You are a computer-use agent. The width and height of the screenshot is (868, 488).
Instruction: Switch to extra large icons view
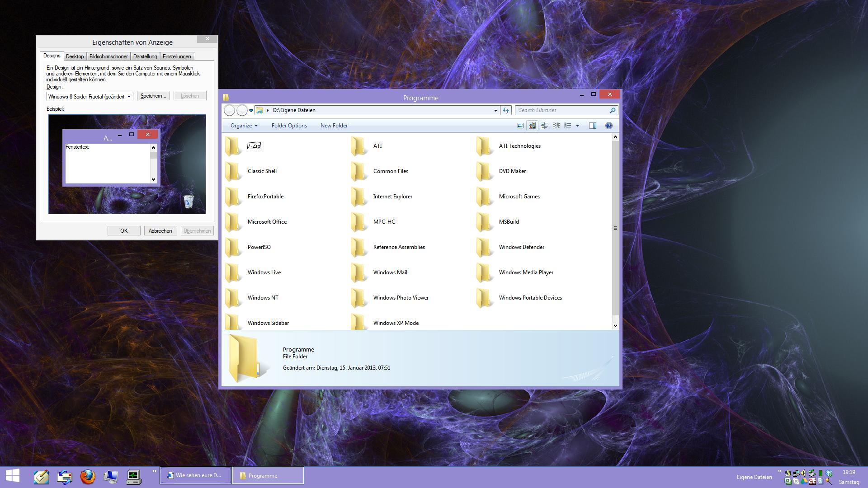tap(520, 126)
